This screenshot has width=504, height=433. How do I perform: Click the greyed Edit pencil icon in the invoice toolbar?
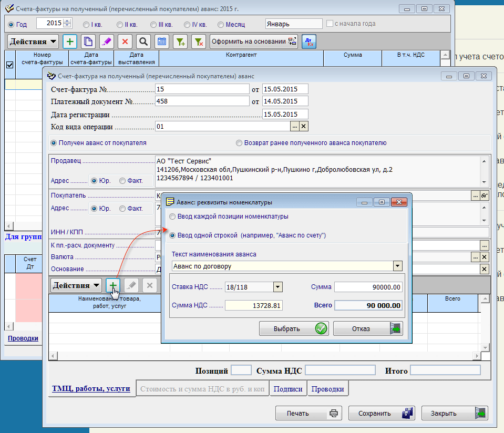tap(131, 285)
